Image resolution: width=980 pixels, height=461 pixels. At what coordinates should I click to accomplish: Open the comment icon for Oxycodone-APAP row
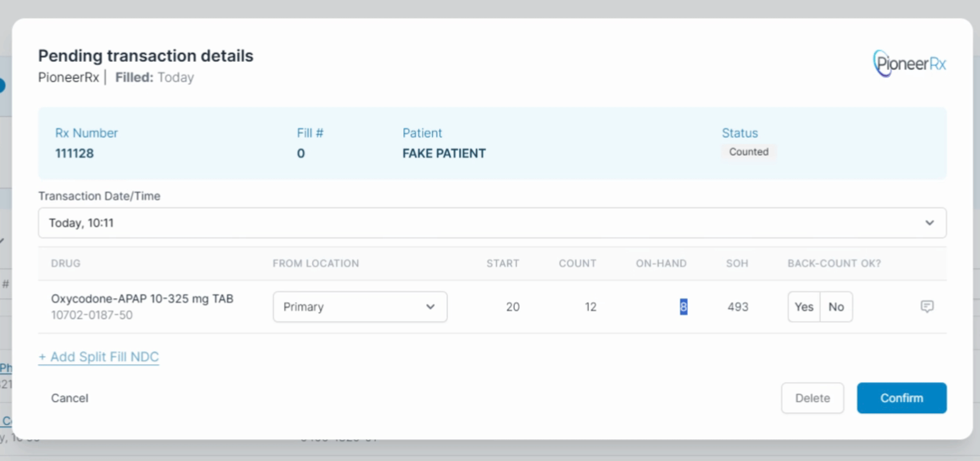click(x=927, y=306)
